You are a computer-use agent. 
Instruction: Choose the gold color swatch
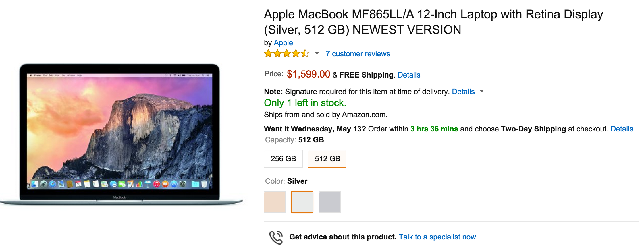click(x=275, y=202)
